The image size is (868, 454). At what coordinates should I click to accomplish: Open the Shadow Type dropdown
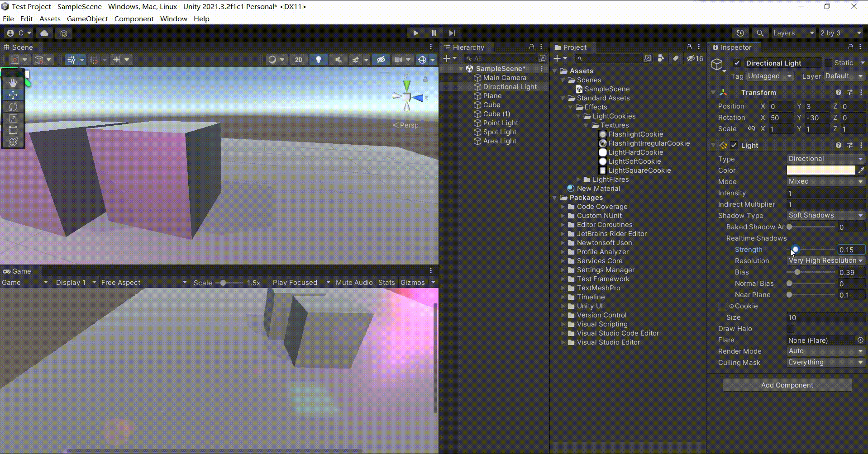coord(825,215)
